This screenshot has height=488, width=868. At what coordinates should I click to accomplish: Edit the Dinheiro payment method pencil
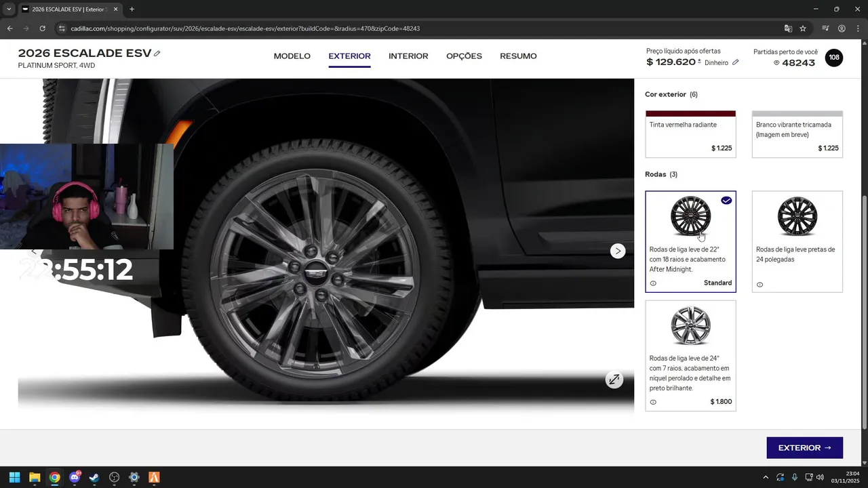click(x=736, y=62)
